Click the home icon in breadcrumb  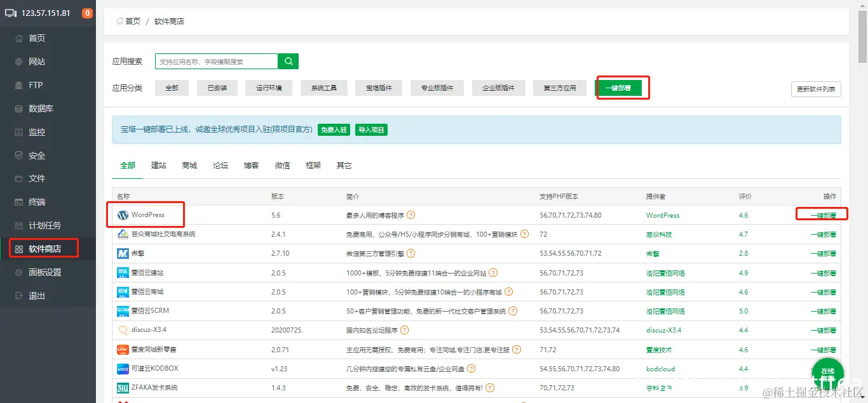click(x=119, y=21)
